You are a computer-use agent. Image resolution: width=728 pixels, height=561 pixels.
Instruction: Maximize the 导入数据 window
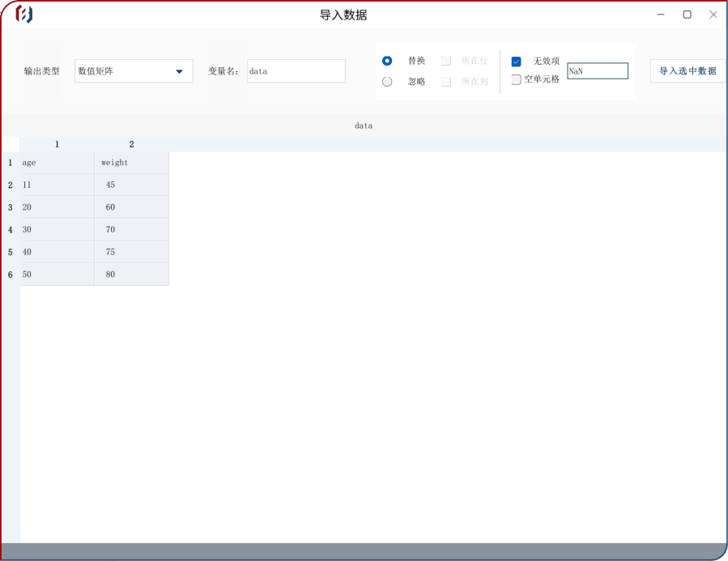coord(688,15)
